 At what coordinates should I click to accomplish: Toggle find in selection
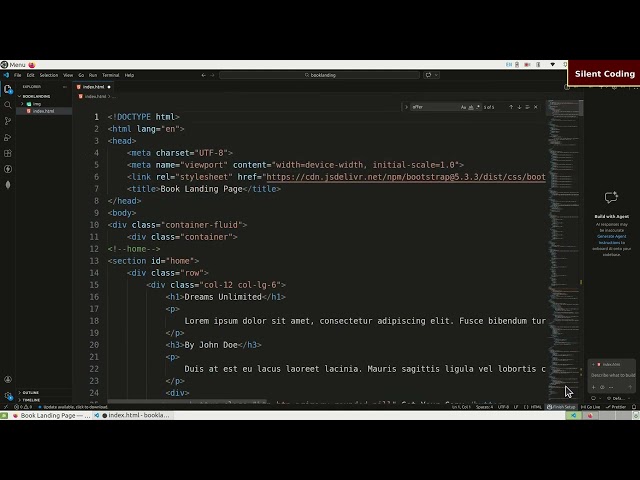click(527, 107)
